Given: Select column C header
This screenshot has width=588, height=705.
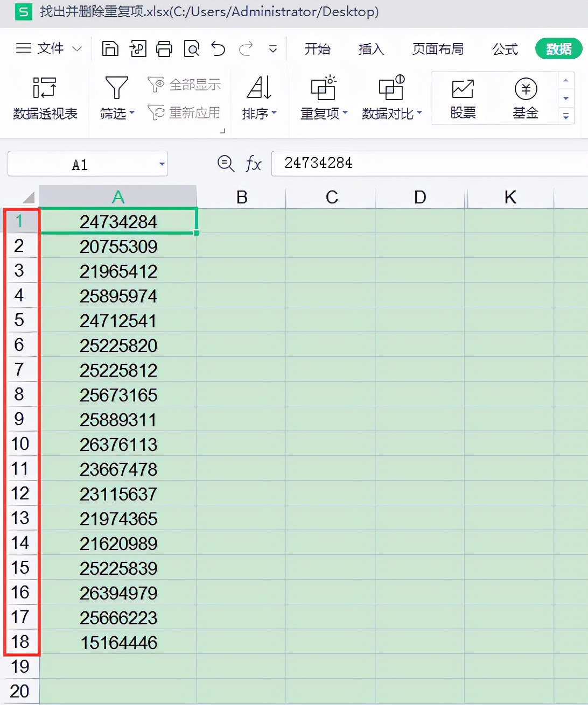Looking at the screenshot, I should (332, 197).
